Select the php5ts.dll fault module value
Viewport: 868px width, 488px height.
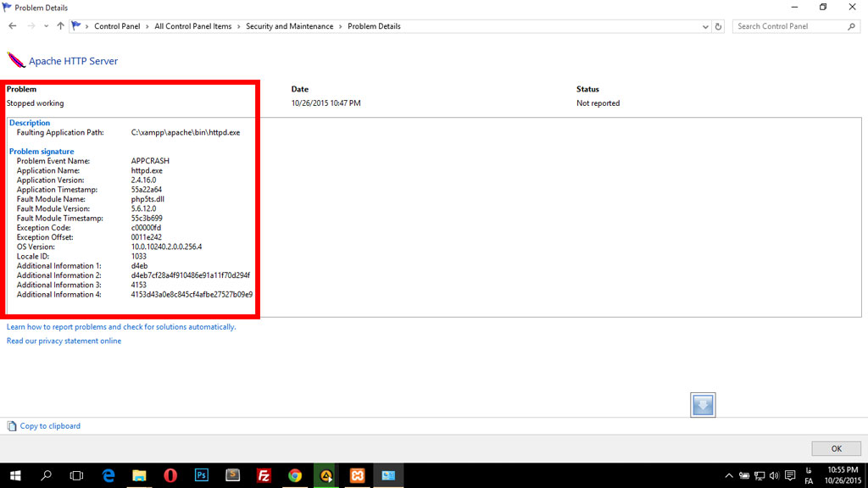[147, 199]
